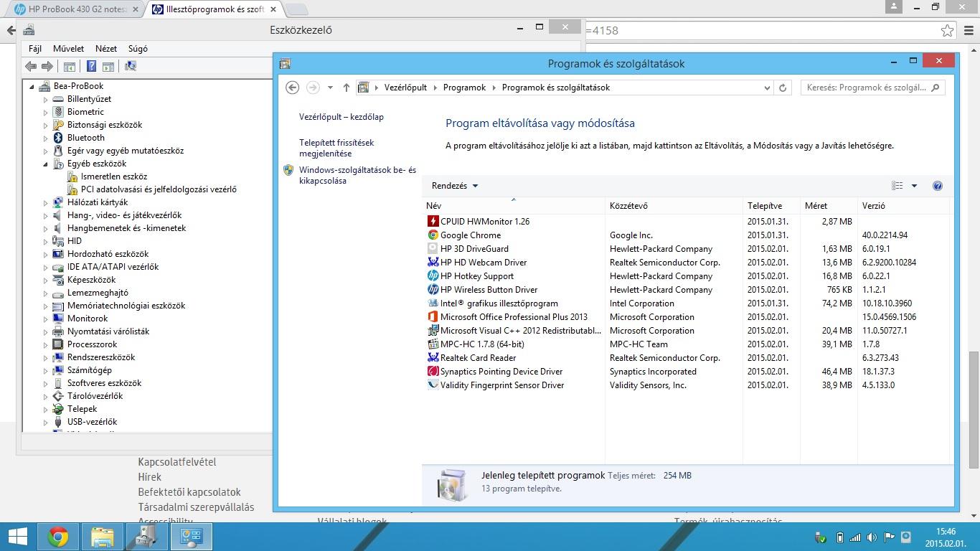This screenshot has height=551, width=980.
Task: Click scan for hardware changes toolbar icon
Action: click(x=131, y=66)
